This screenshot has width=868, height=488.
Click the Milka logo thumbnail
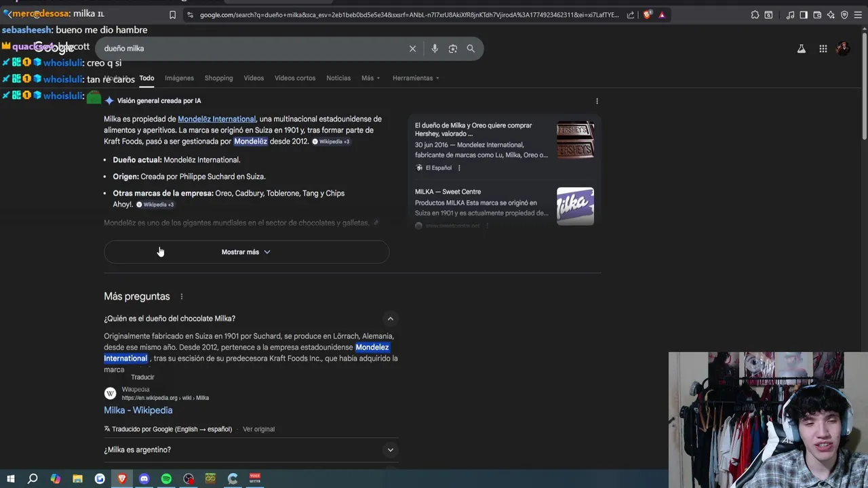point(575,206)
